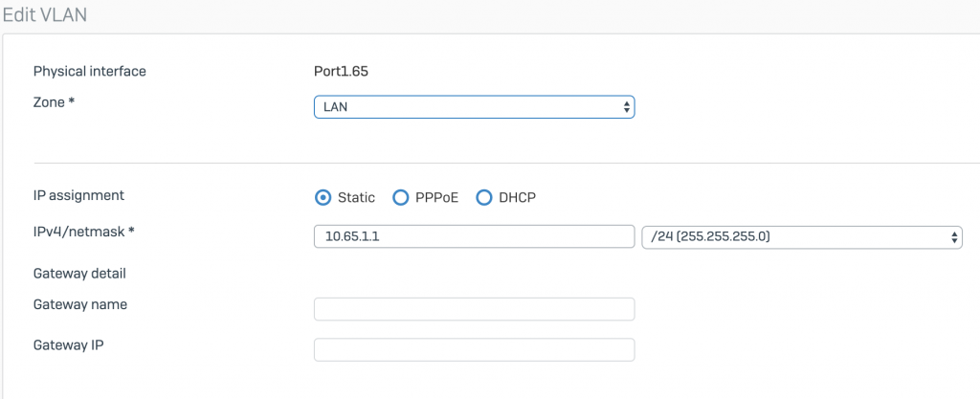Select the PPPoE radio button
Image resolution: width=980 pixels, height=399 pixels.
400,198
